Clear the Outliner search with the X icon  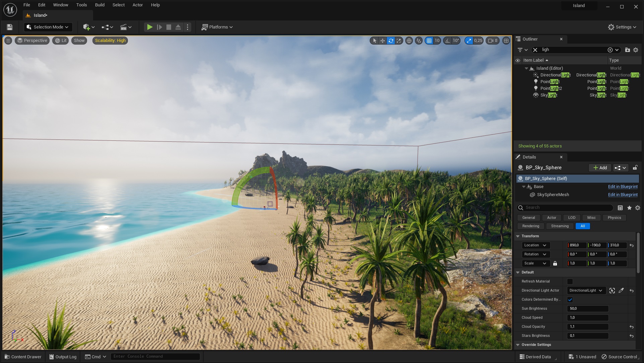(x=535, y=50)
